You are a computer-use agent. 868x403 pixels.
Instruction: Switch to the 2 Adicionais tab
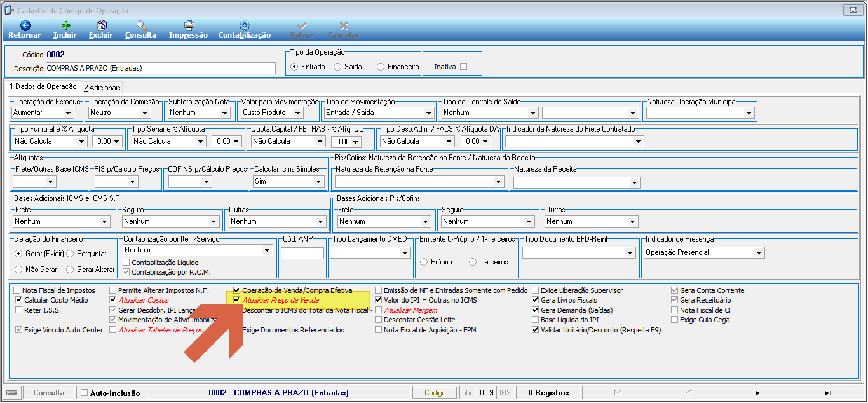[x=102, y=88]
